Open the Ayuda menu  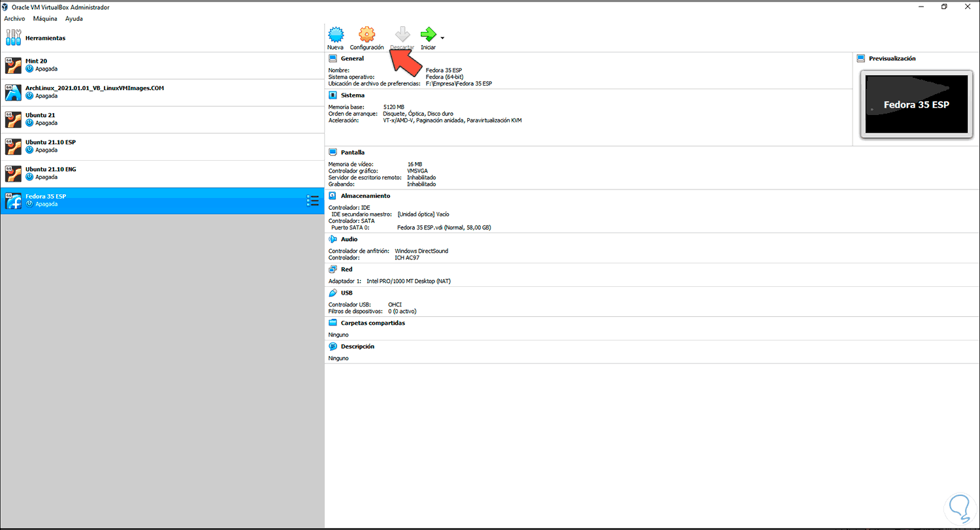click(74, 18)
